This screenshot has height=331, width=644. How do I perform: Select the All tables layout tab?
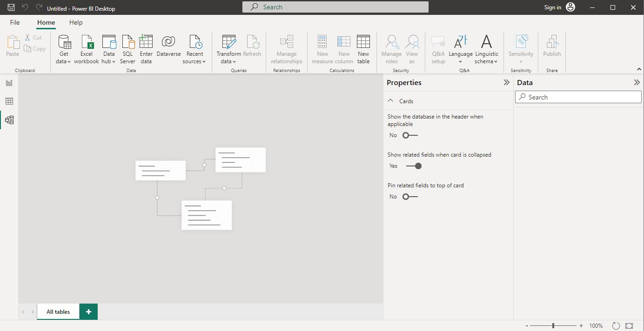tap(58, 311)
